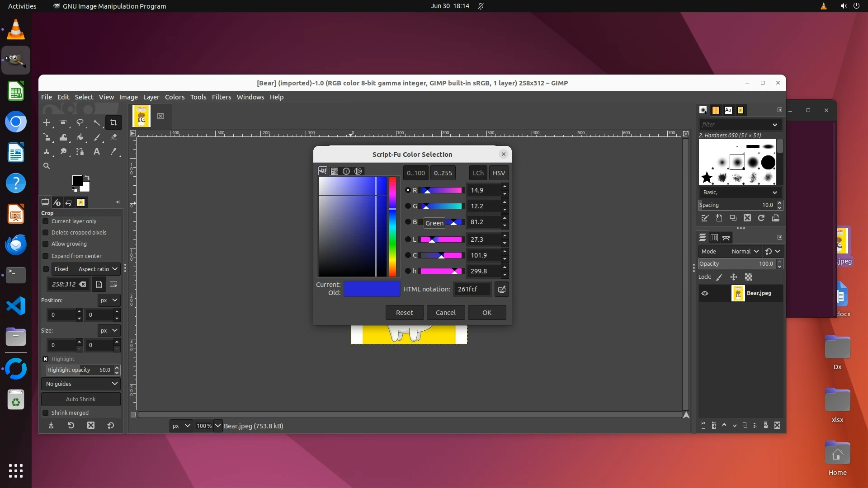Select the Free Select lasso tool
The height and width of the screenshot is (488, 868).
click(x=80, y=122)
